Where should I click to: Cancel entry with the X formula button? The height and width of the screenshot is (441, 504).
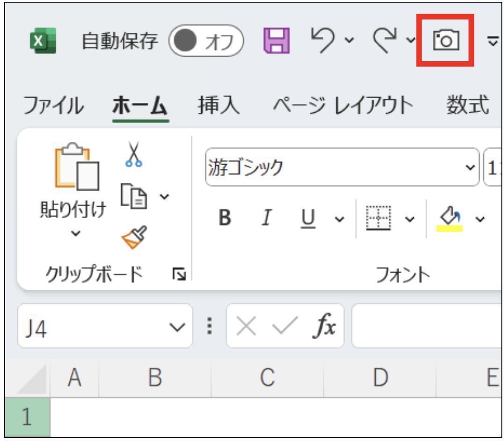point(246,326)
